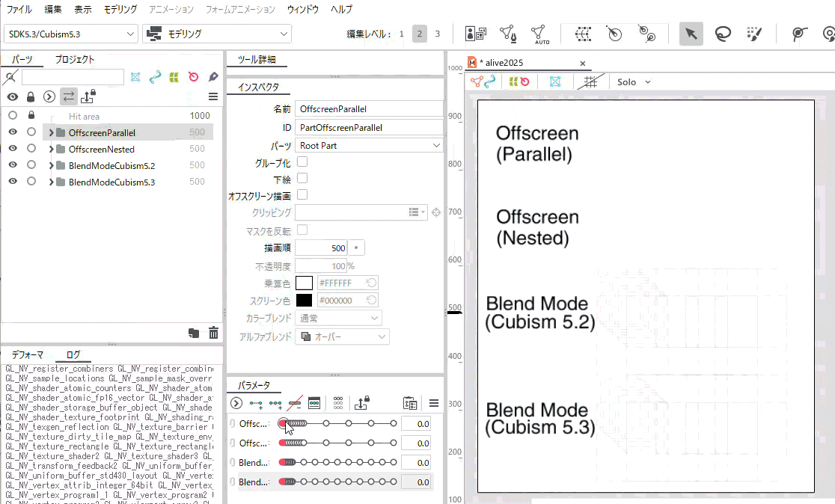Delete the OffscreenParallel part with trash icon
835x504 pixels.
[x=214, y=333]
